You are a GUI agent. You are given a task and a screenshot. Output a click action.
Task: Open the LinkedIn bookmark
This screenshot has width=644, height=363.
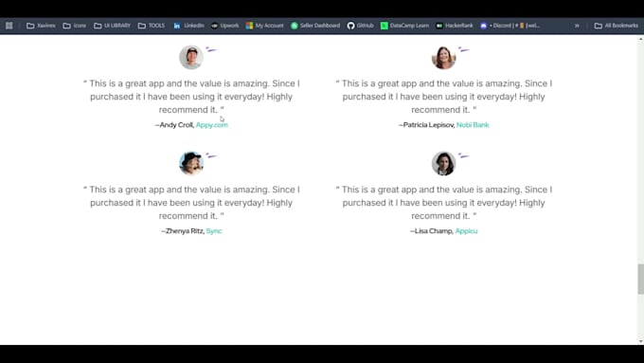click(x=188, y=26)
